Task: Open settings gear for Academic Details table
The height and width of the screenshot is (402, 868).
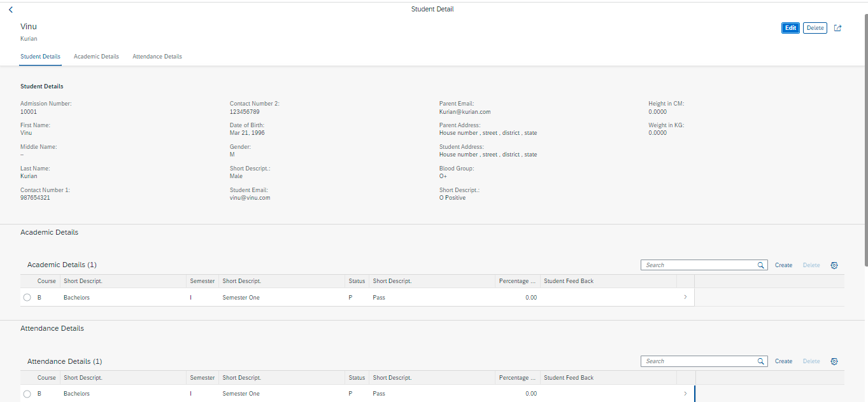Action: tap(834, 265)
